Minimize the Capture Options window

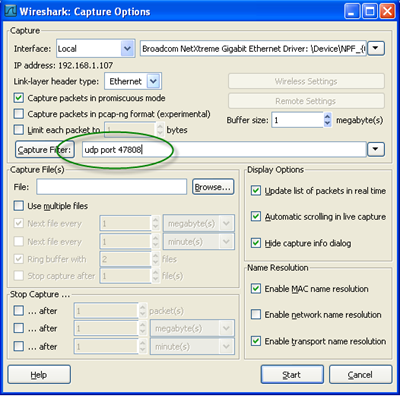351,11
